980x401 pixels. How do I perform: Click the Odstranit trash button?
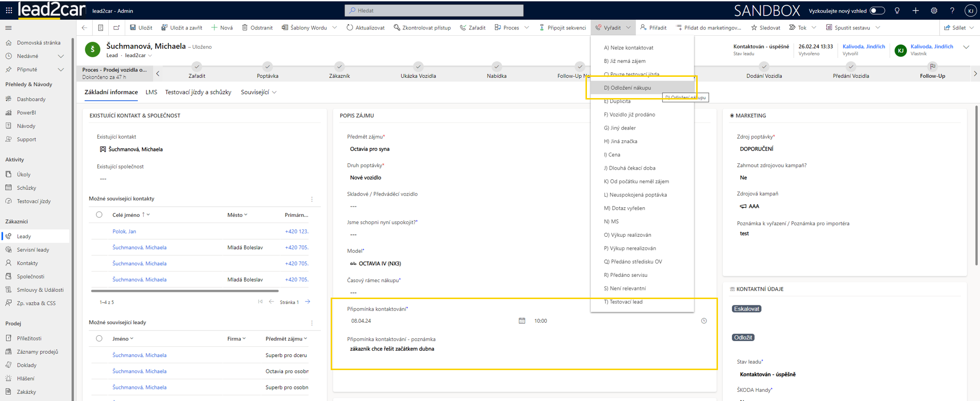pos(257,28)
